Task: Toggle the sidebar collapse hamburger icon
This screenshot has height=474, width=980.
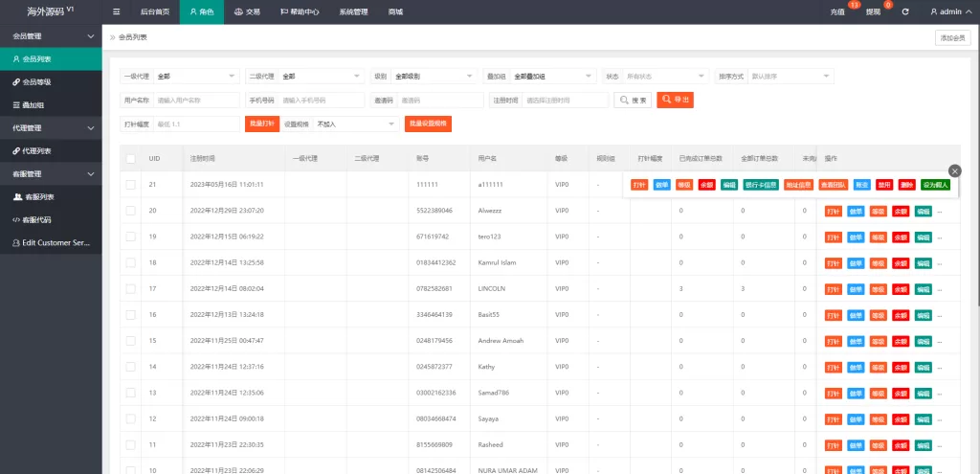Action: click(x=117, y=11)
